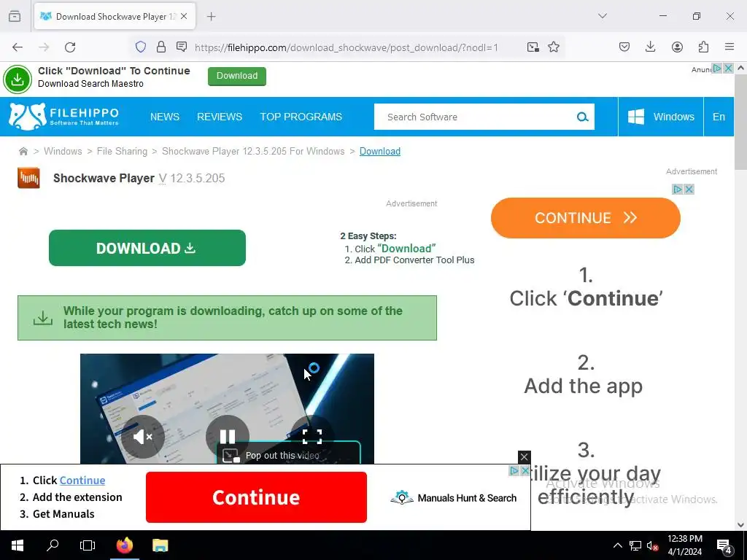This screenshot has height=560, width=747.
Task: Click the big green DOWNLOAD button
Action: coord(147,248)
